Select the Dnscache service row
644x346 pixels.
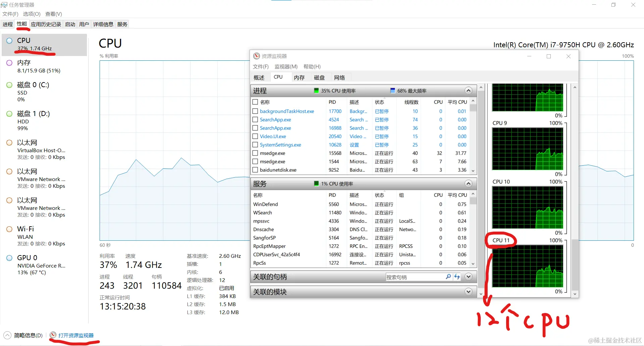(360, 229)
